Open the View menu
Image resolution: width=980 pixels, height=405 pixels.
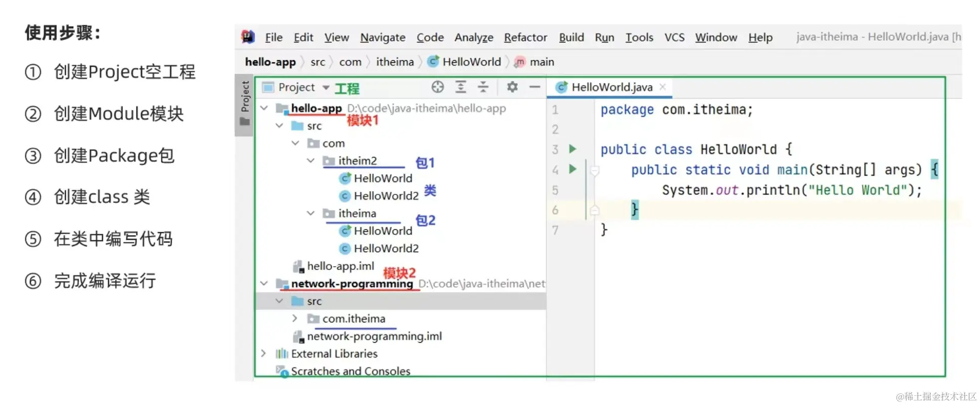pos(336,37)
